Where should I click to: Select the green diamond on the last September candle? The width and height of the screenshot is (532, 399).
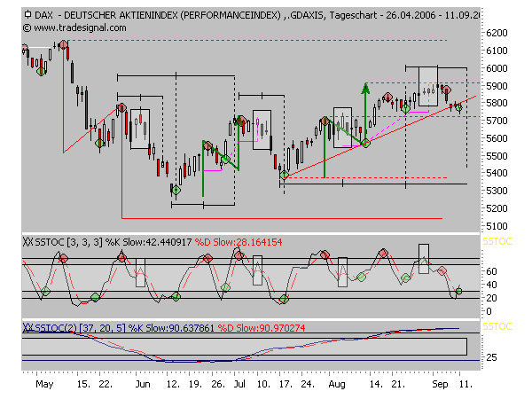pyautogui.click(x=458, y=108)
